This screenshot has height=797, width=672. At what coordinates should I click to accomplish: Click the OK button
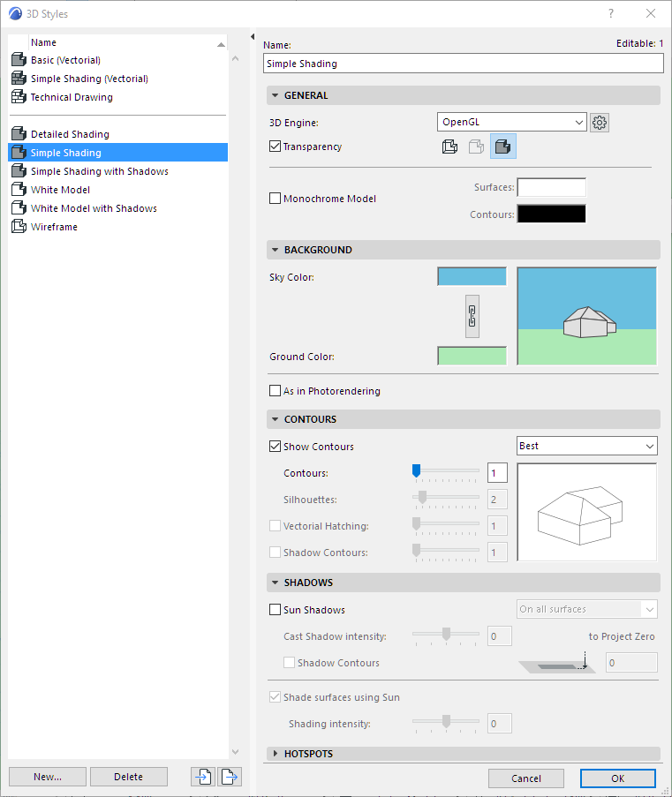click(x=617, y=778)
